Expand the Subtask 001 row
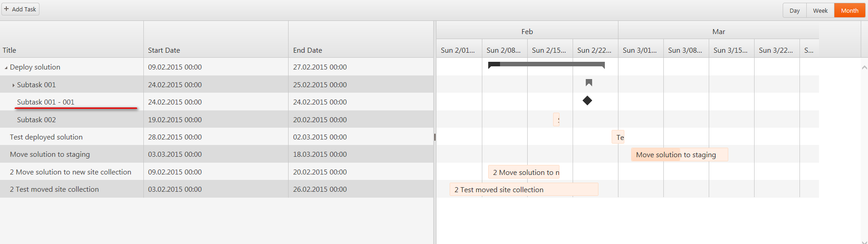The height and width of the screenshot is (244, 868). [x=13, y=85]
